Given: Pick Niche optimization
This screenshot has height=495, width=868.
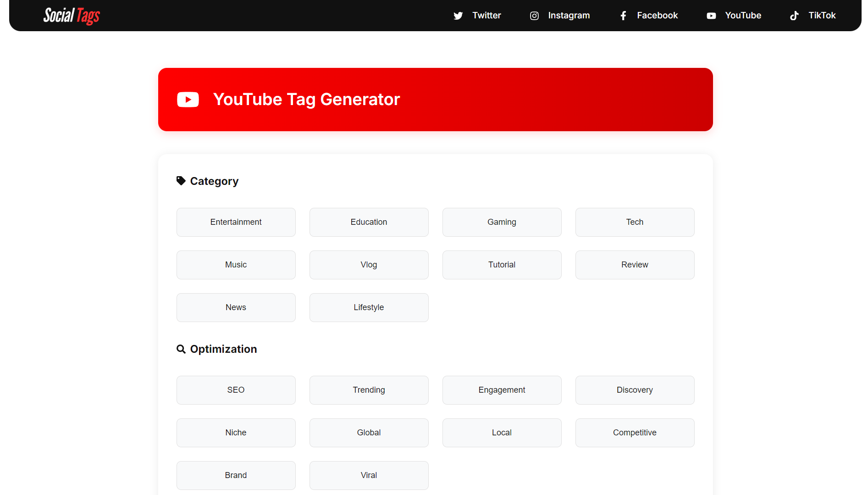Looking at the screenshot, I should (x=236, y=433).
